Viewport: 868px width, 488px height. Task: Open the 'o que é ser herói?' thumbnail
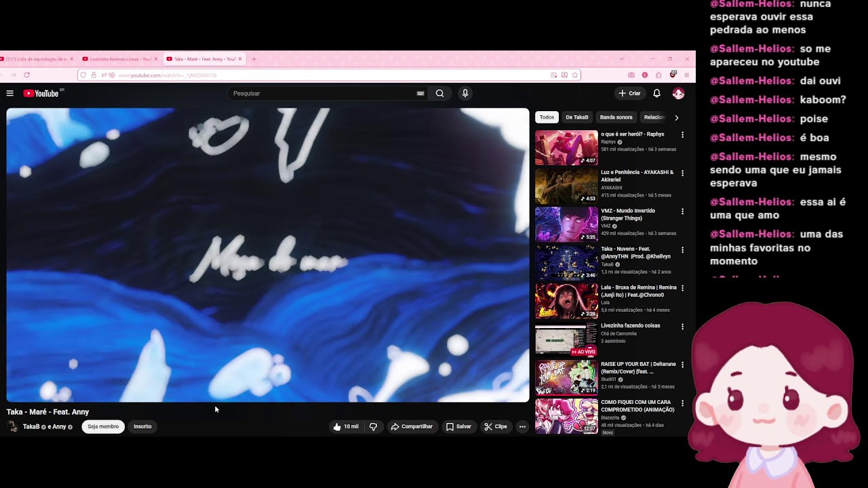click(x=566, y=148)
